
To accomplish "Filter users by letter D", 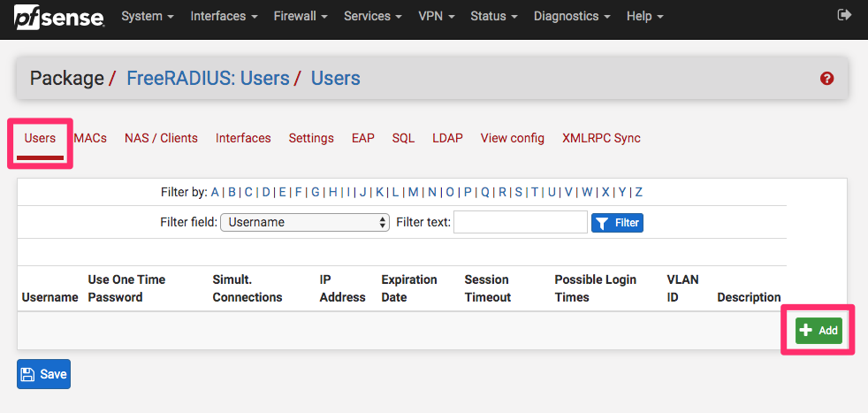I will click(266, 193).
